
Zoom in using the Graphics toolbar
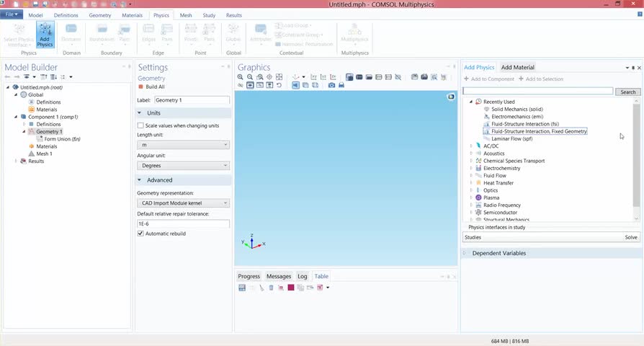(x=241, y=77)
